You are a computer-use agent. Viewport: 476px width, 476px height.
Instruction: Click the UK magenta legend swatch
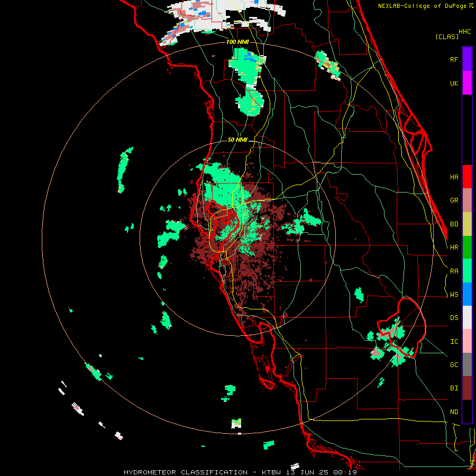pyautogui.click(x=467, y=83)
